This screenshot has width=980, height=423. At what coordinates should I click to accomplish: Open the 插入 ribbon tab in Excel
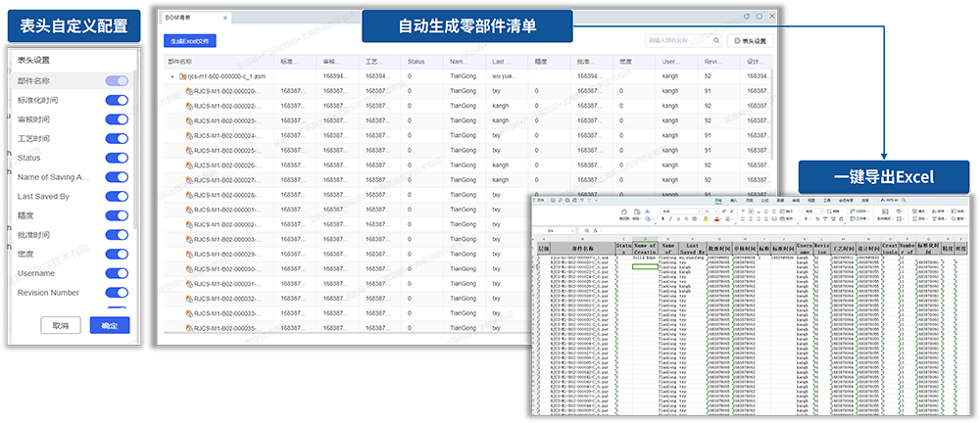(734, 200)
